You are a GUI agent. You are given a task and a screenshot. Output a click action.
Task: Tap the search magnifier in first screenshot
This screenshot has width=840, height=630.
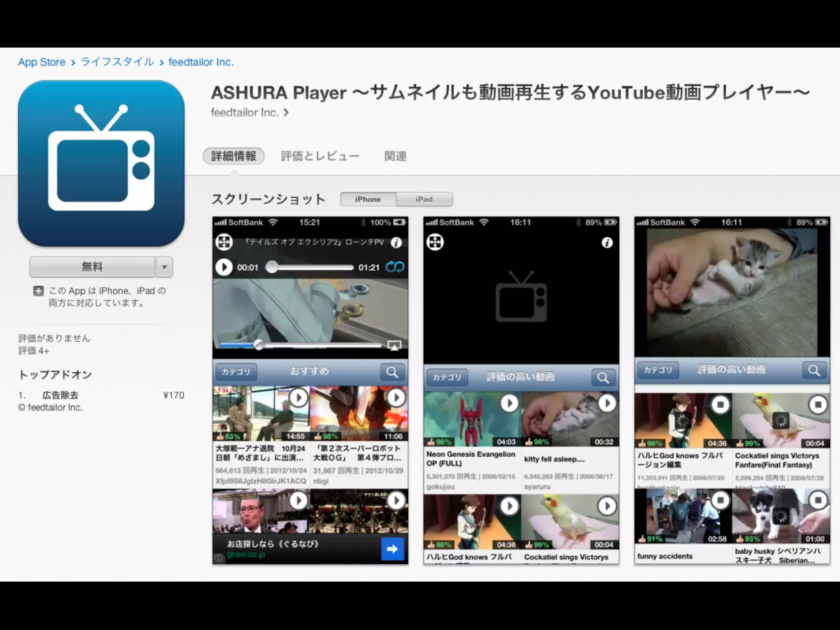click(x=392, y=372)
